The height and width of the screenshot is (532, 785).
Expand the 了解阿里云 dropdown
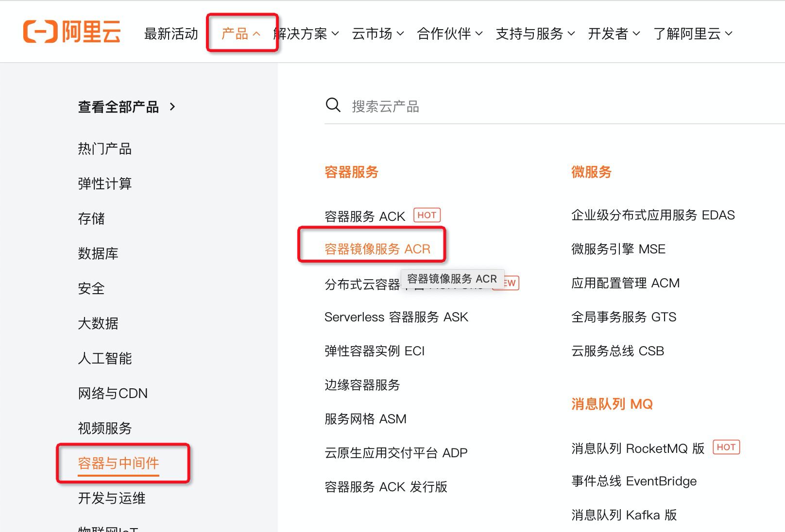[693, 33]
